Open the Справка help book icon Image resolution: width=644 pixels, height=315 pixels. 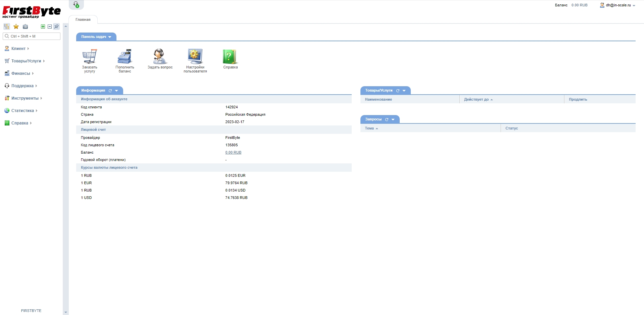231,56
